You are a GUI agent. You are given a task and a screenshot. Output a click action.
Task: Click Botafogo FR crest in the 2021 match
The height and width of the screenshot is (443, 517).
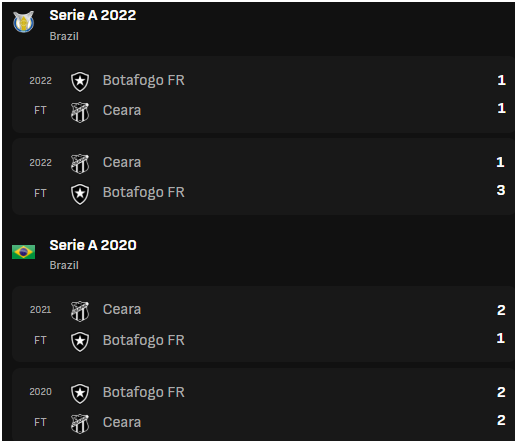coord(80,341)
